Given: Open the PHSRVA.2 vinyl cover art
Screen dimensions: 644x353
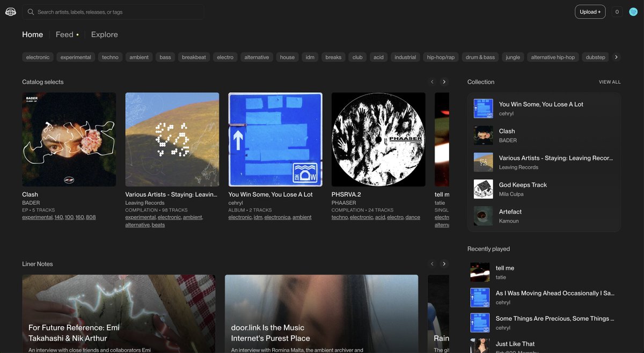Looking at the screenshot, I should [x=378, y=139].
